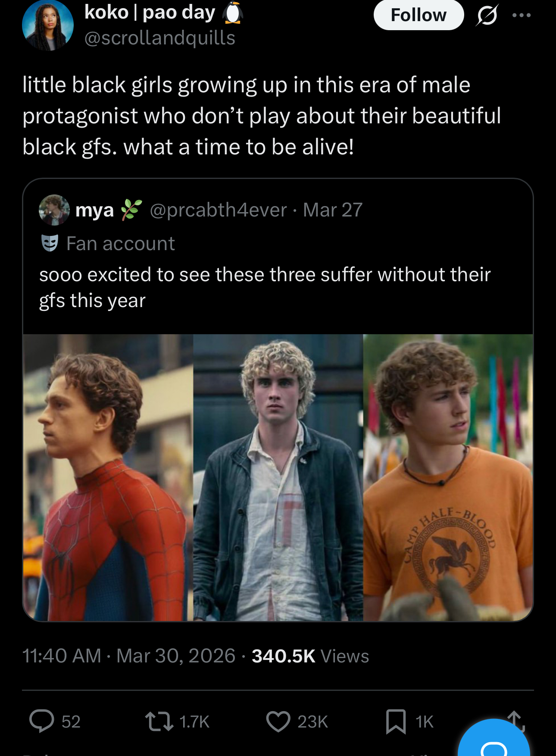Open the share arrow icon
The image size is (556, 756).
click(x=515, y=721)
